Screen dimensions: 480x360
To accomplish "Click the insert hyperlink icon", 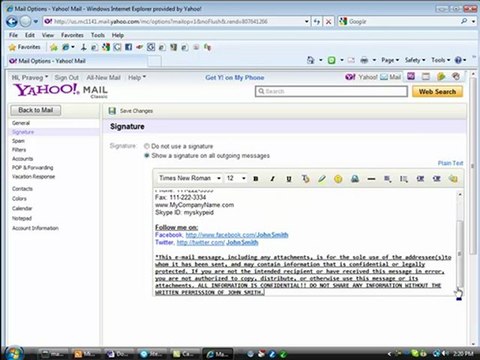I will 355,179.
